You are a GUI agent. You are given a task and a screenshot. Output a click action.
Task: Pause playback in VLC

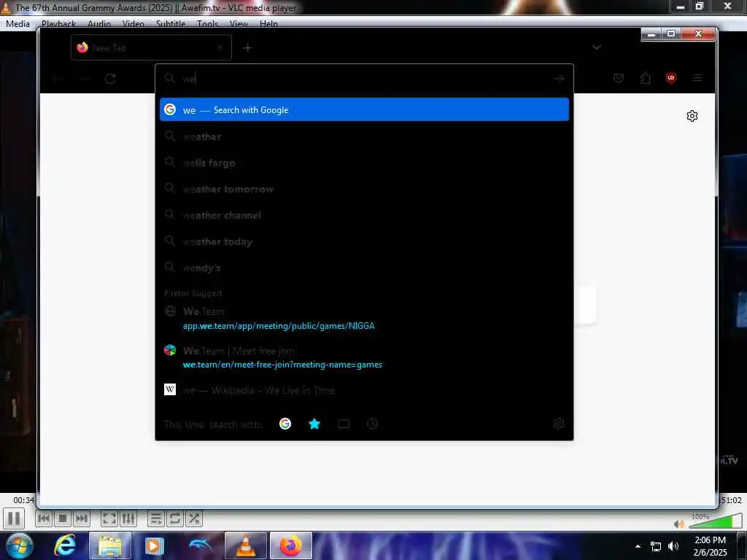(14, 518)
